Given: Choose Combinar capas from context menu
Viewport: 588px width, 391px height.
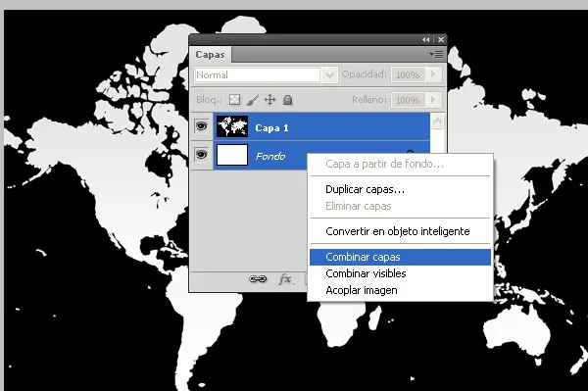Looking at the screenshot, I should (400, 257).
